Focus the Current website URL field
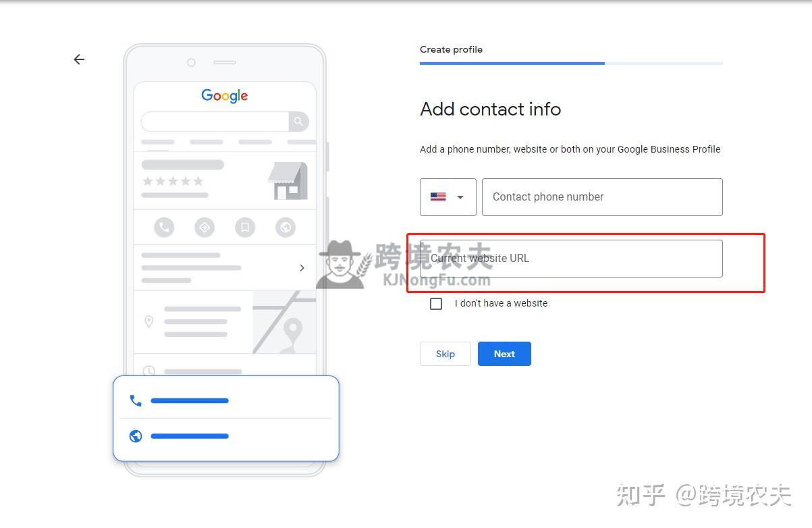812x528 pixels. (x=571, y=259)
